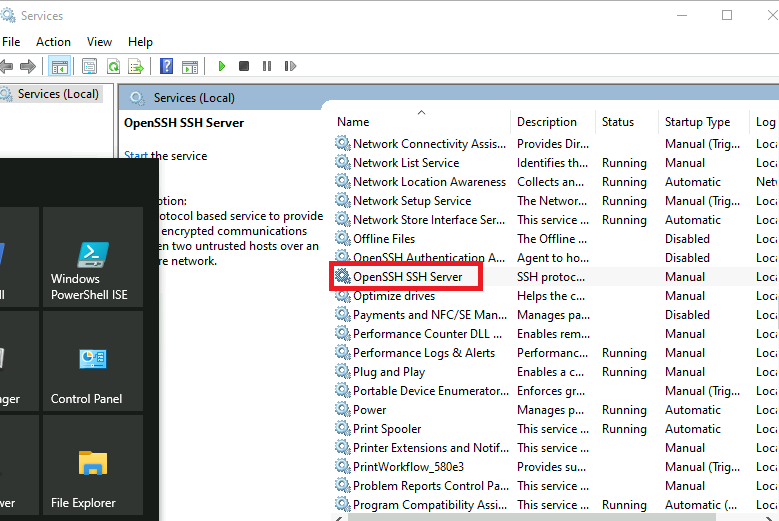779x521 pixels.
Task: Click the gear icon of Power service
Action: pyautogui.click(x=342, y=409)
